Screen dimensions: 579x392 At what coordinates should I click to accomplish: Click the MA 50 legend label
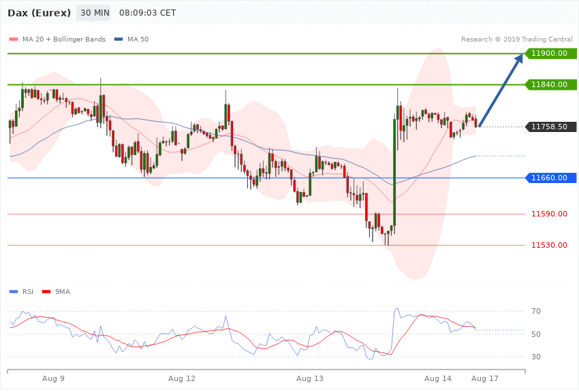pyautogui.click(x=138, y=39)
